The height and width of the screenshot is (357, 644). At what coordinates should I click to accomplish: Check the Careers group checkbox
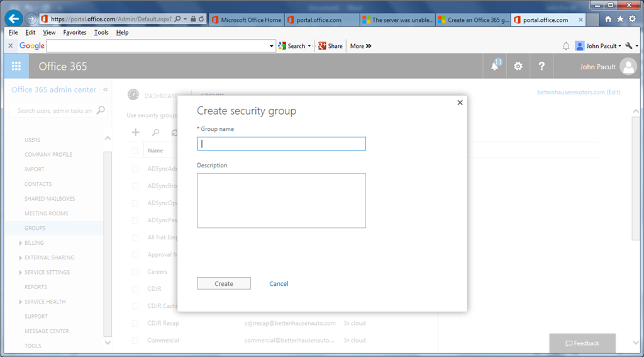pos(135,272)
